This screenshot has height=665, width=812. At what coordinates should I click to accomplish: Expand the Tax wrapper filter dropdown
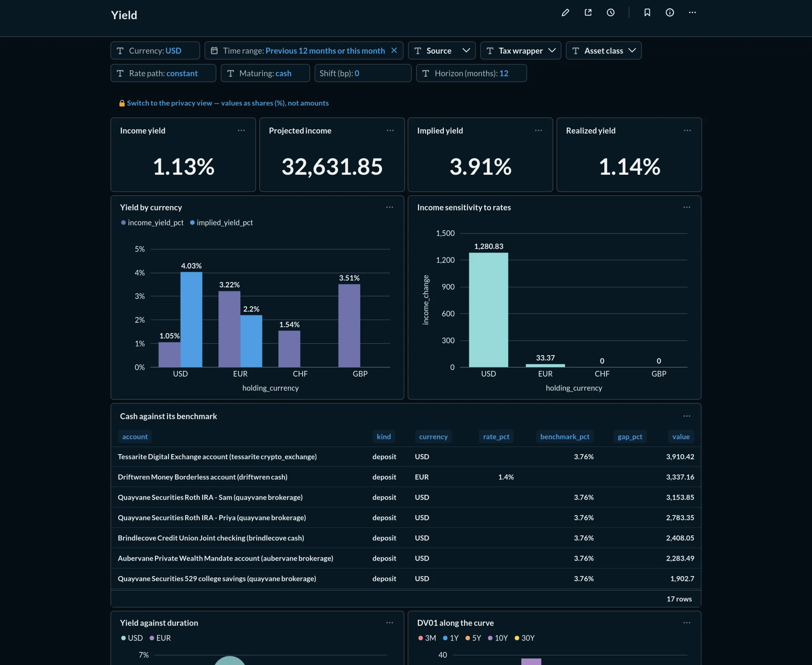pyautogui.click(x=520, y=50)
